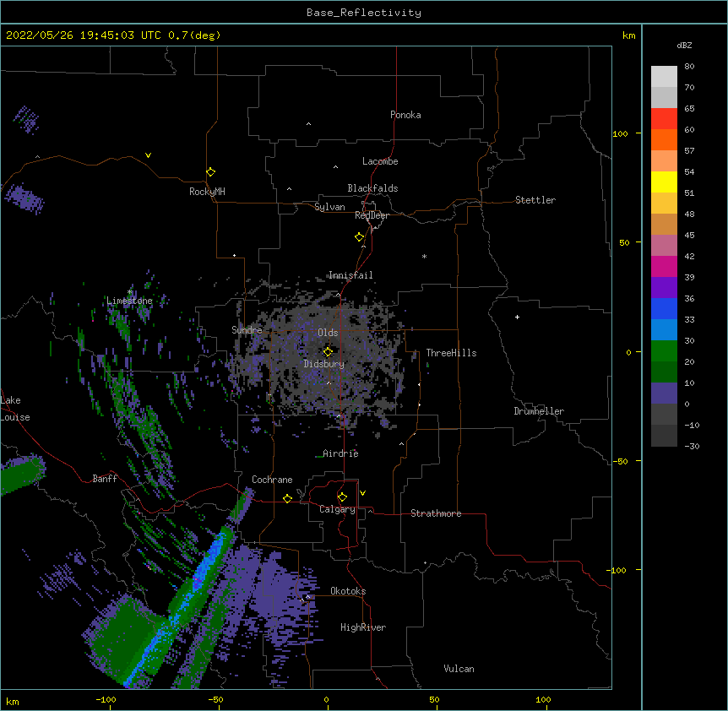Click the HighRiver town label
The image size is (728, 711).
point(363,627)
